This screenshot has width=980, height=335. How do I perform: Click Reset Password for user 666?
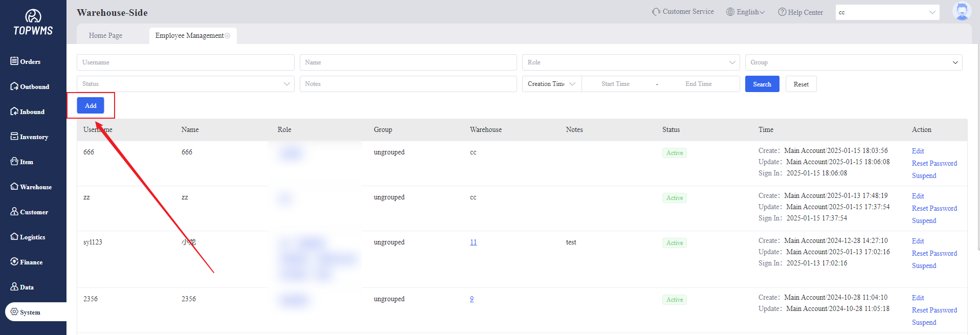934,164
